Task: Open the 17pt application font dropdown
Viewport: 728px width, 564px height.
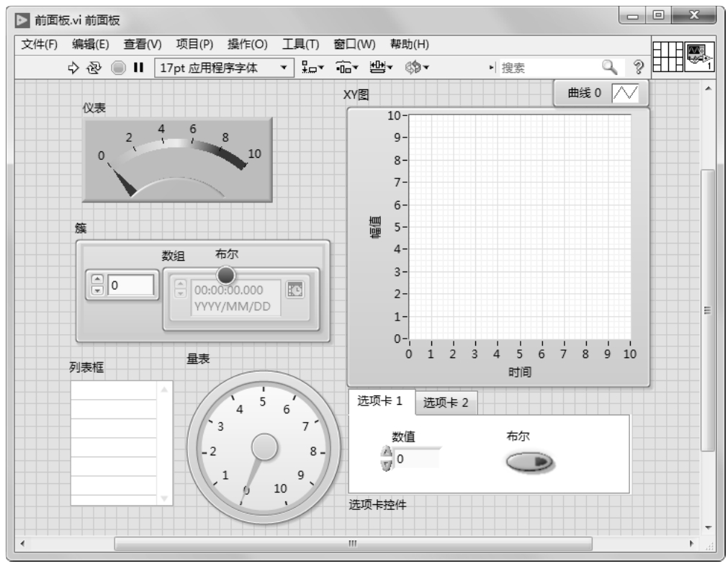Action: [224, 68]
